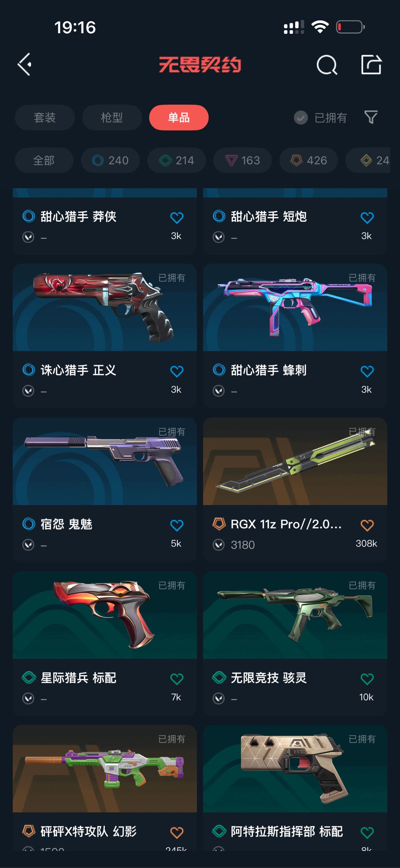The height and width of the screenshot is (868, 400).
Task: Filter by blue tier 240 chip
Action: coord(110,160)
